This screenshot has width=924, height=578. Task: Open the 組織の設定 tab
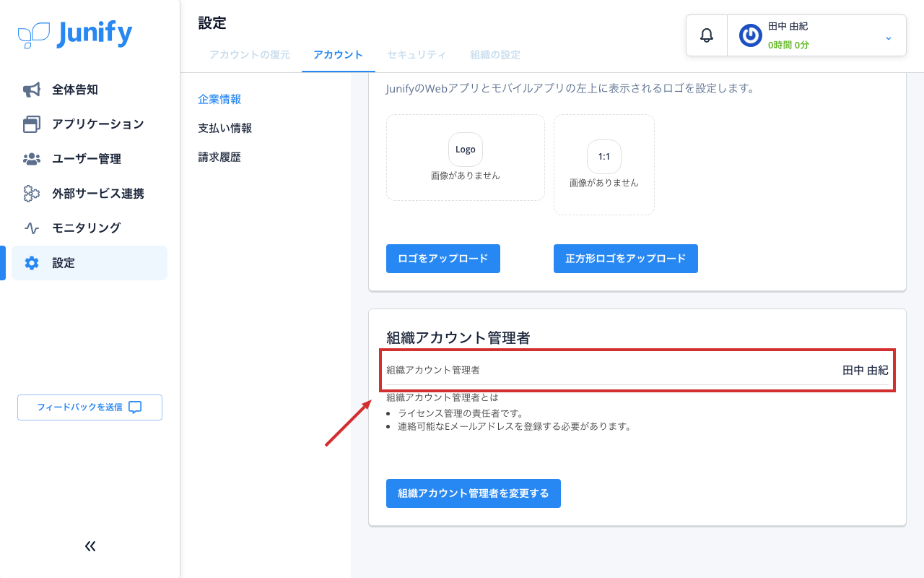click(x=495, y=55)
